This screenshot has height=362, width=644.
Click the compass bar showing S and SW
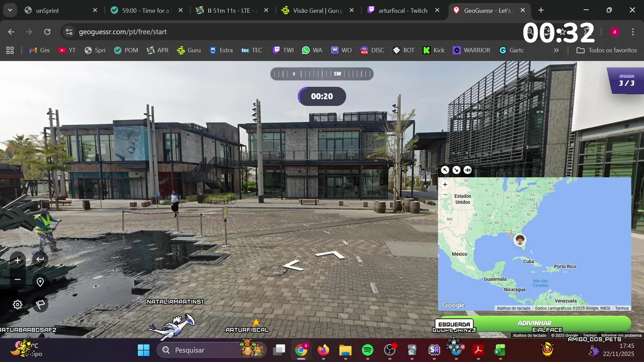pyautogui.click(x=322, y=74)
